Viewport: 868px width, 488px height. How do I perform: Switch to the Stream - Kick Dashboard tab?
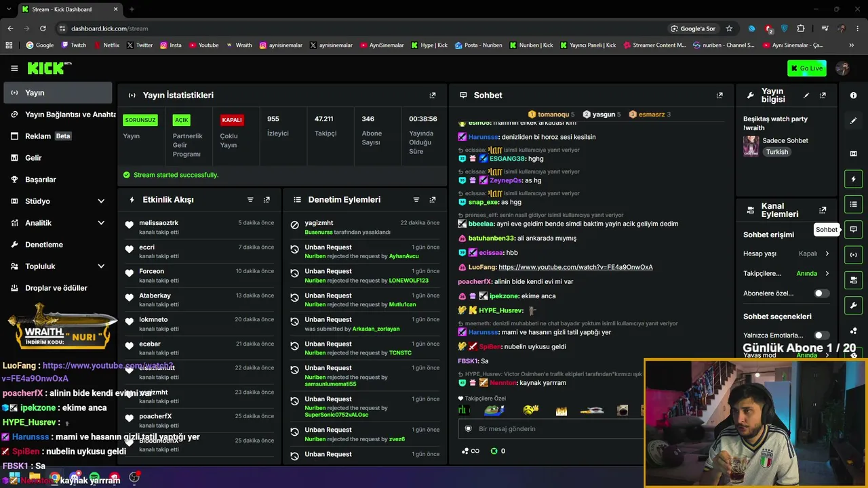[69, 9]
